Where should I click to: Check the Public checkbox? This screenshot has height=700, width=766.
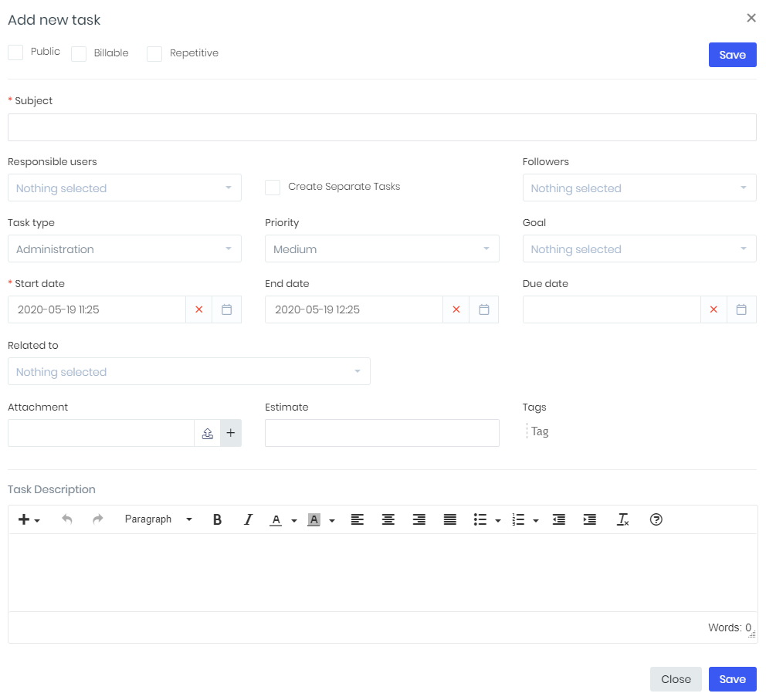tap(15, 52)
